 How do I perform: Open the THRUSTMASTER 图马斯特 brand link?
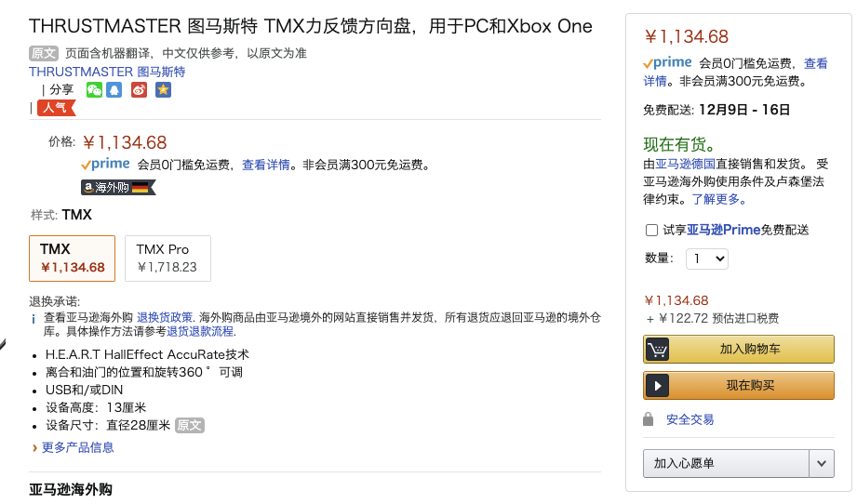[107, 72]
